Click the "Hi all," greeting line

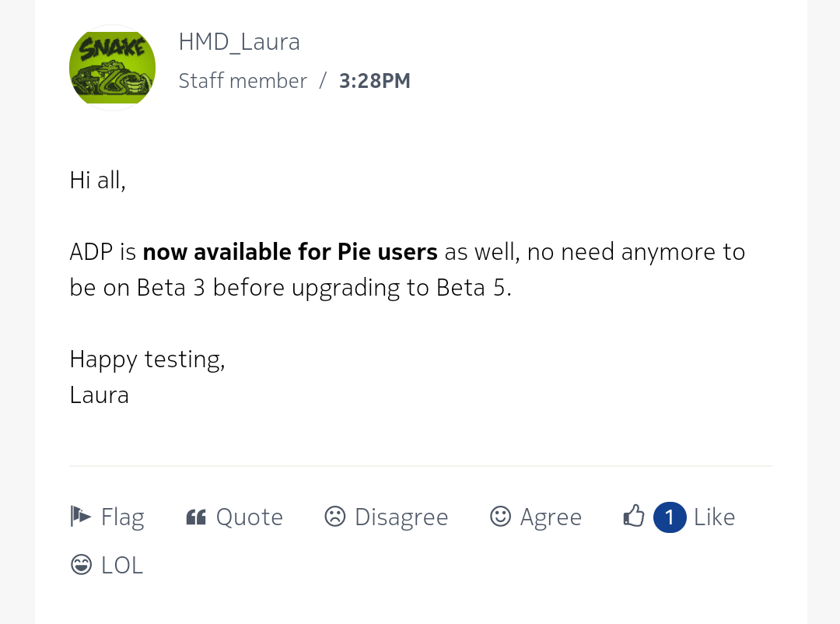[97, 181]
